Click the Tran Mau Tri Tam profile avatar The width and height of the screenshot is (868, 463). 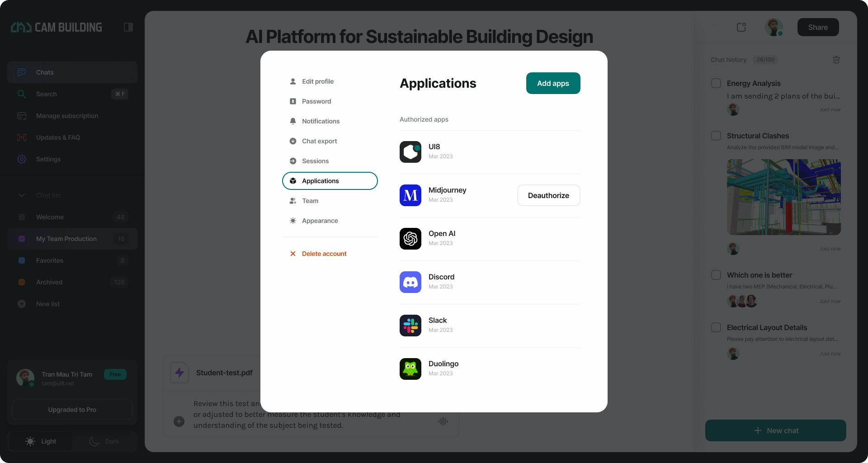tap(25, 378)
